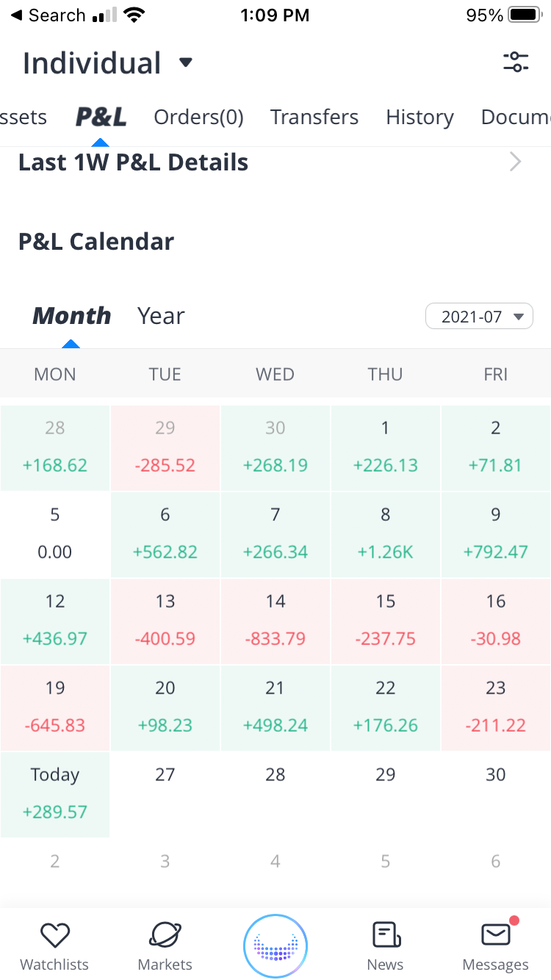Open Messages envelope icon
The width and height of the screenshot is (551, 980).
496,935
